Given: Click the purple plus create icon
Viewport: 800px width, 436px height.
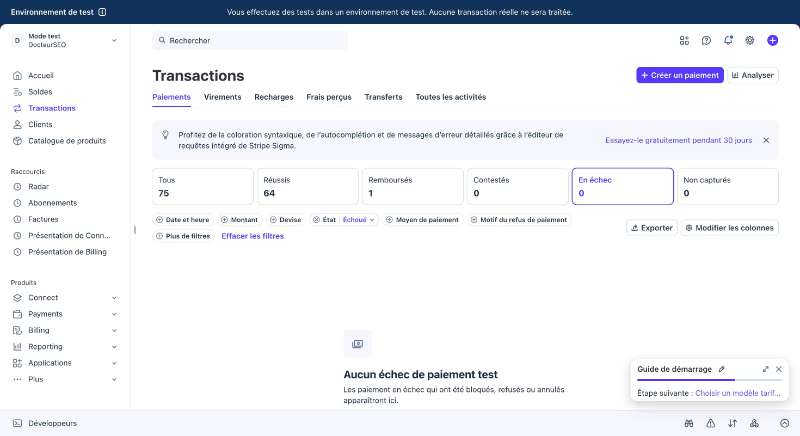Looking at the screenshot, I should [772, 40].
